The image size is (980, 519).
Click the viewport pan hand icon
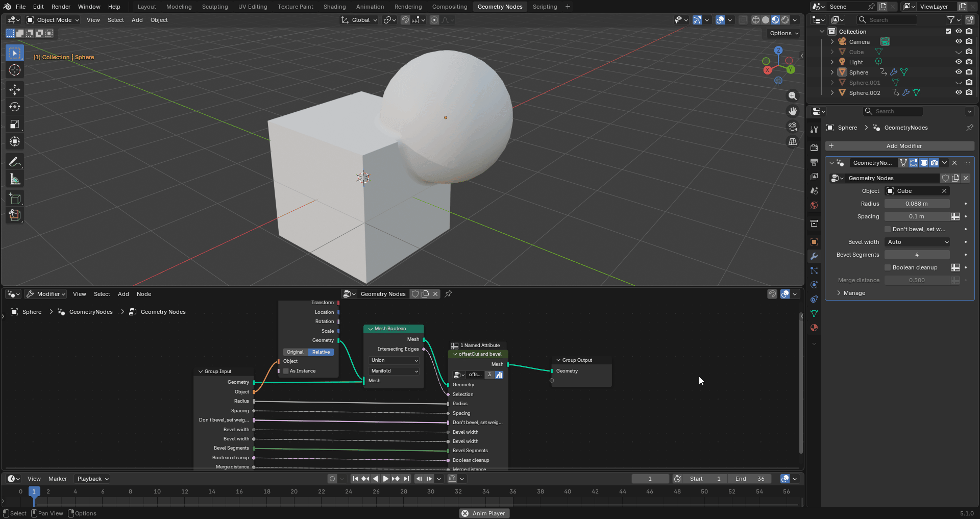(x=793, y=111)
